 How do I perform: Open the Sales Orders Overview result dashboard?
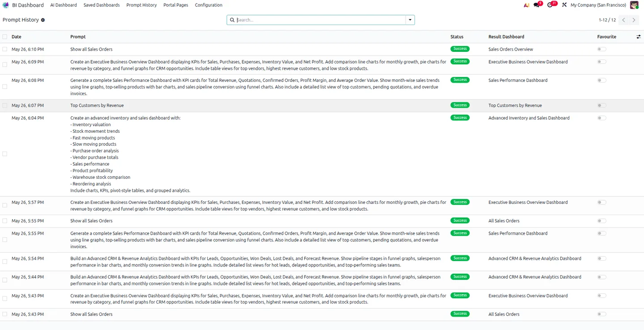pos(511,49)
